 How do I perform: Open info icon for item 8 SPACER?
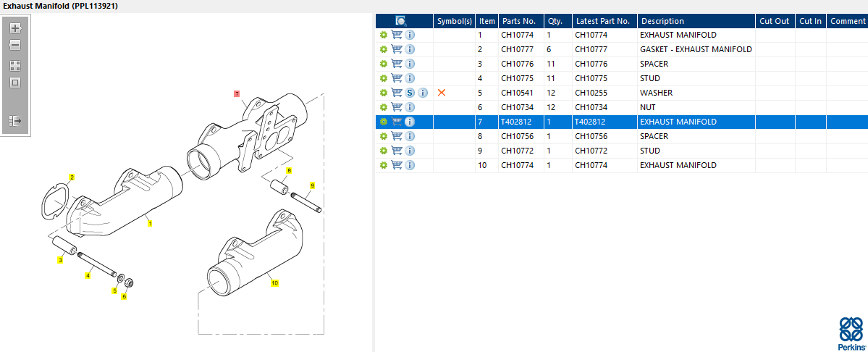tap(410, 136)
